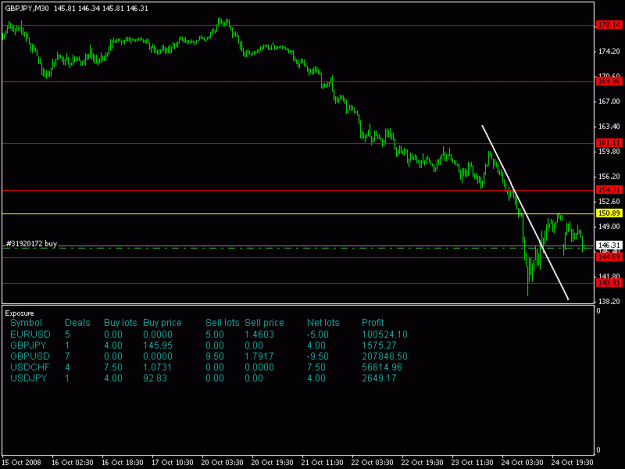Click the 24 Oct 19:30 time axis label

pyautogui.click(x=572, y=462)
